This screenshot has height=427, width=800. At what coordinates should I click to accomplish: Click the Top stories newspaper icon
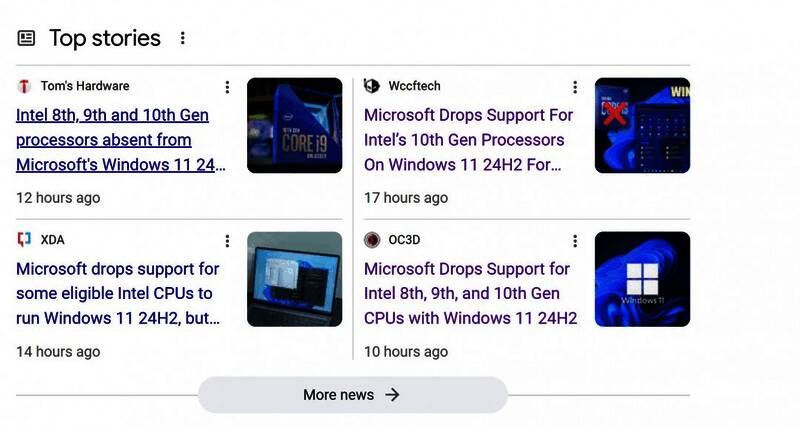click(27, 38)
